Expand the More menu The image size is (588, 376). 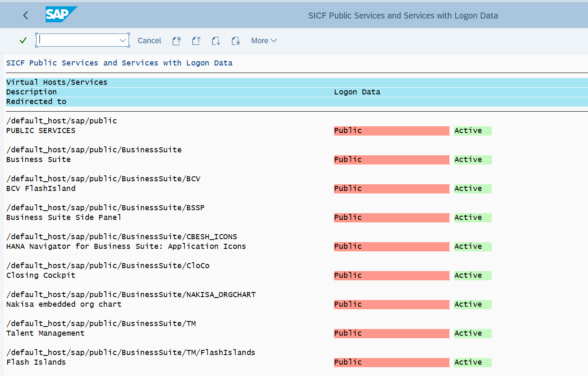264,41
